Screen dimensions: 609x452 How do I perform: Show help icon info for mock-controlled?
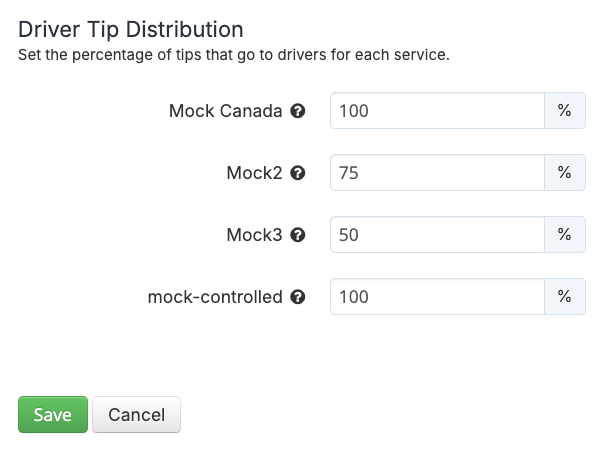point(297,297)
